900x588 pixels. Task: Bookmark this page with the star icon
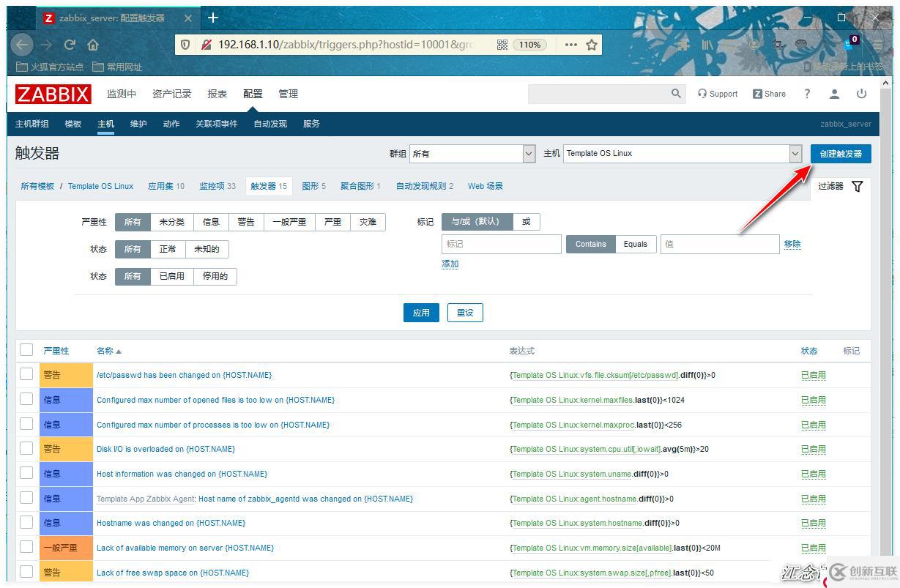[x=592, y=45]
